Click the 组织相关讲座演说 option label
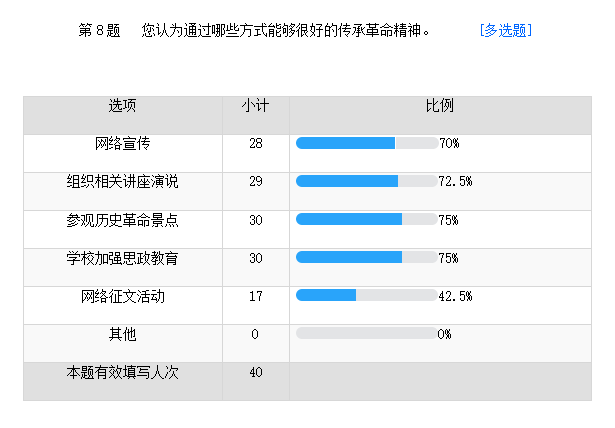Image resolution: width=615 pixels, height=428 pixels. (x=123, y=181)
